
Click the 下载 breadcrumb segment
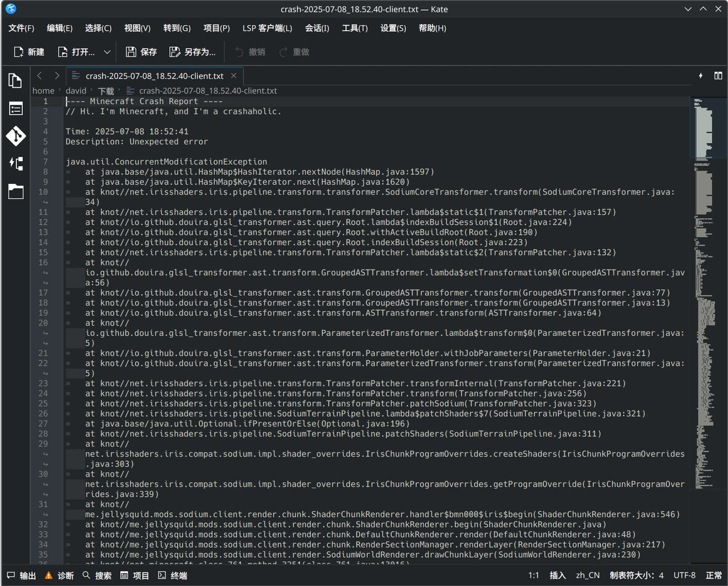pyautogui.click(x=106, y=90)
